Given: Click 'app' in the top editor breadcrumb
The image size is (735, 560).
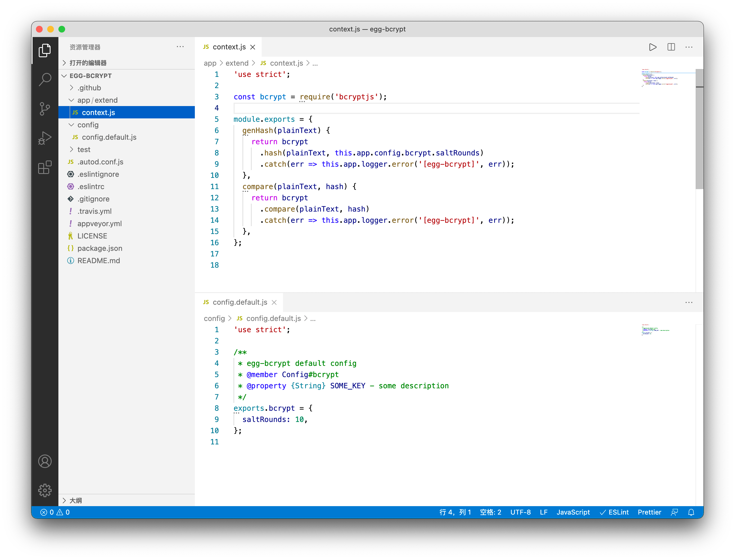Looking at the screenshot, I should (x=210, y=63).
